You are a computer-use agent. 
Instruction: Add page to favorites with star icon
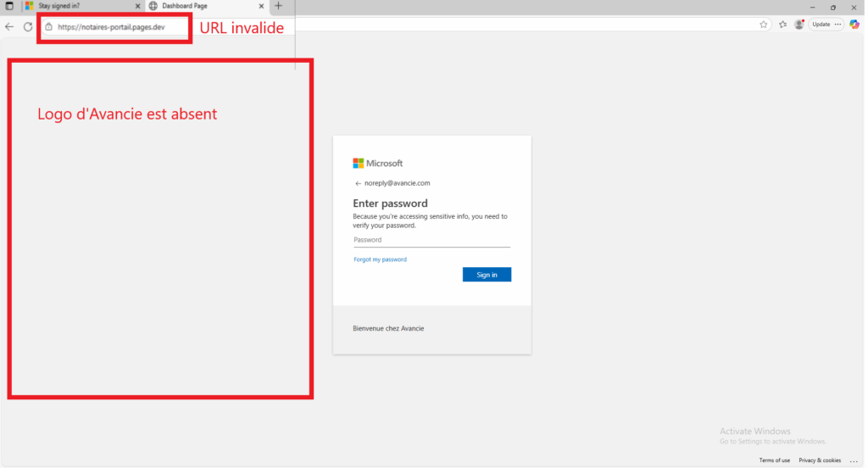[764, 25]
